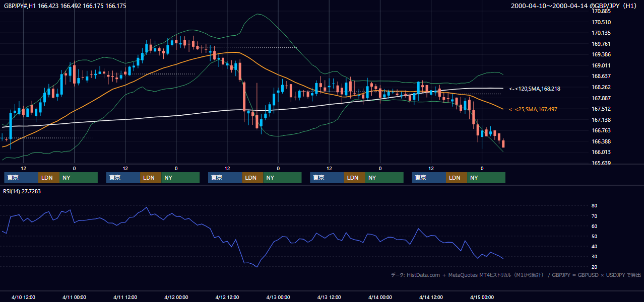
Task: Click the leftmost 東京 session block
Action: point(21,178)
